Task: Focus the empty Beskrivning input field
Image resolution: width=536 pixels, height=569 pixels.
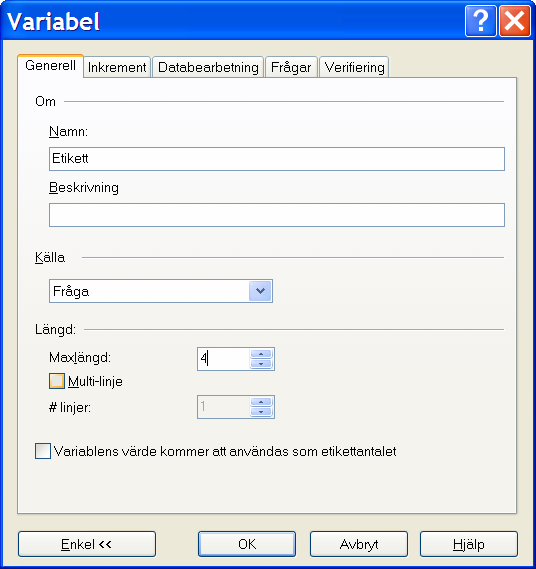Action: click(x=277, y=215)
